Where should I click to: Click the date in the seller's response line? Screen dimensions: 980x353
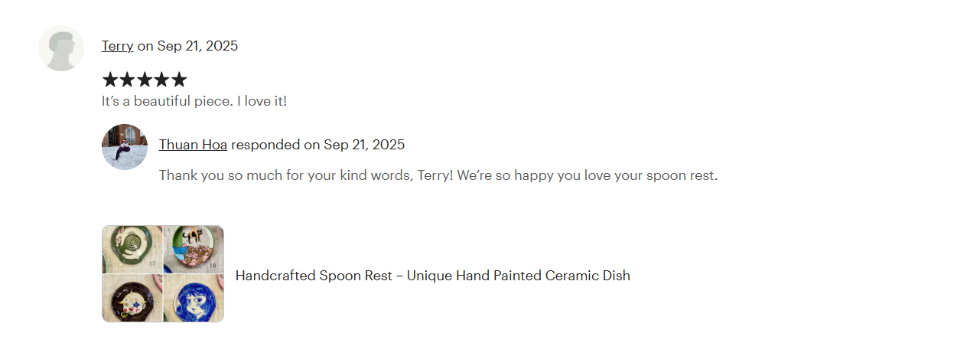(364, 145)
